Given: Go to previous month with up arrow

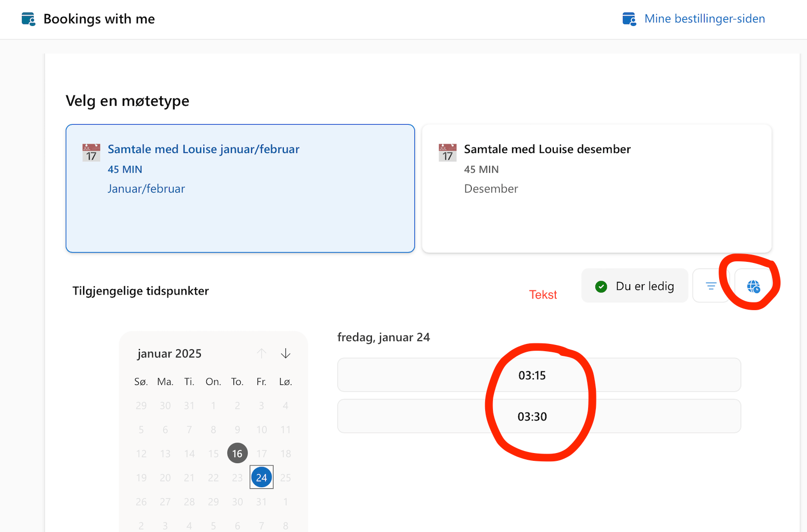Looking at the screenshot, I should pyautogui.click(x=262, y=354).
